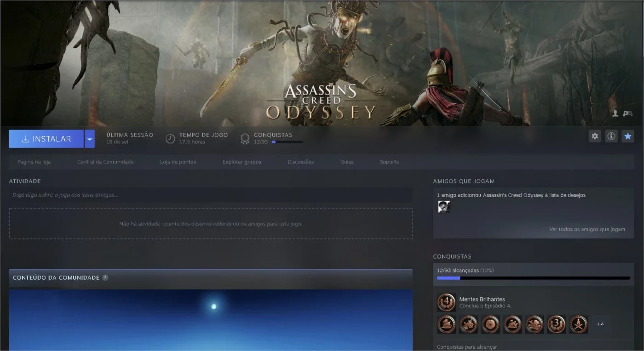Open the friend's avatar in Amigos que Jogam
The height and width of the screenshot is (351, 644).
tap(444, 207)
